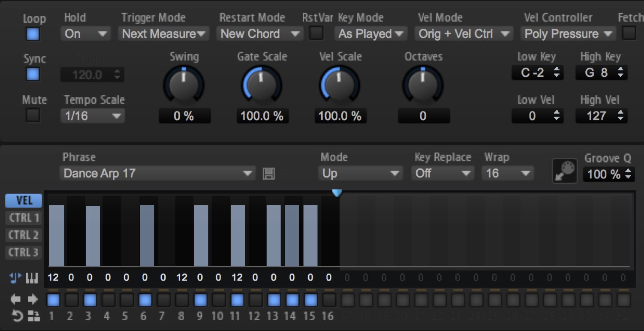The image size is (644, 331).
Task: Click the Gate Scale knob
Action: tap(262, 85)
